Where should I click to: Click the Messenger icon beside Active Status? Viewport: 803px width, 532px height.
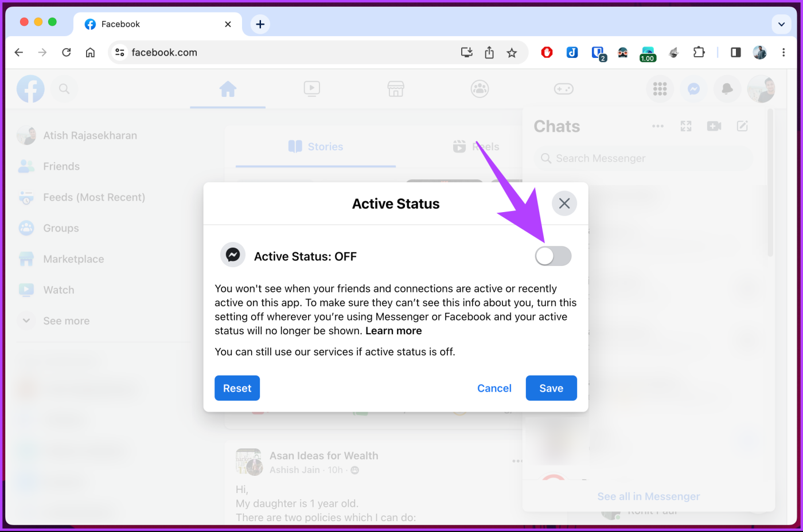tap(233, 255)
